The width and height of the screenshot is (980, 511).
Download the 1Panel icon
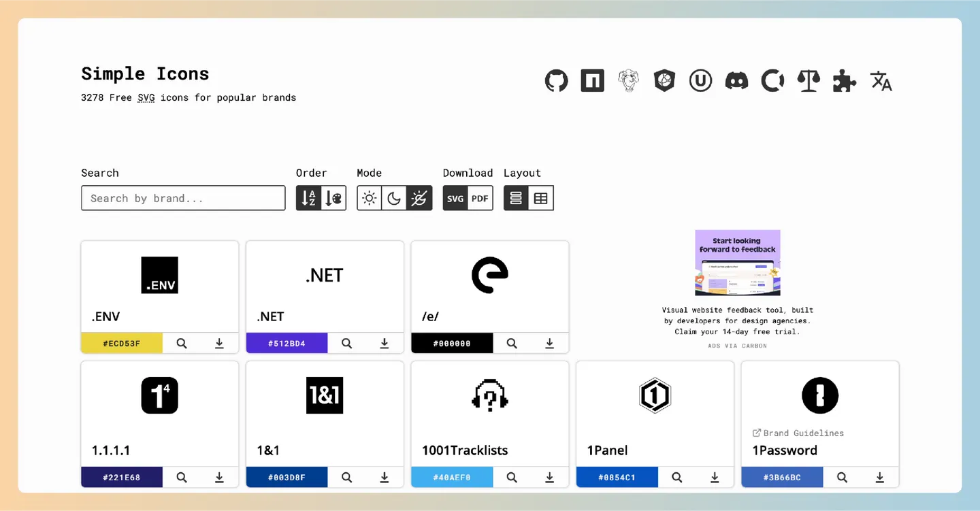click(715, 478)
